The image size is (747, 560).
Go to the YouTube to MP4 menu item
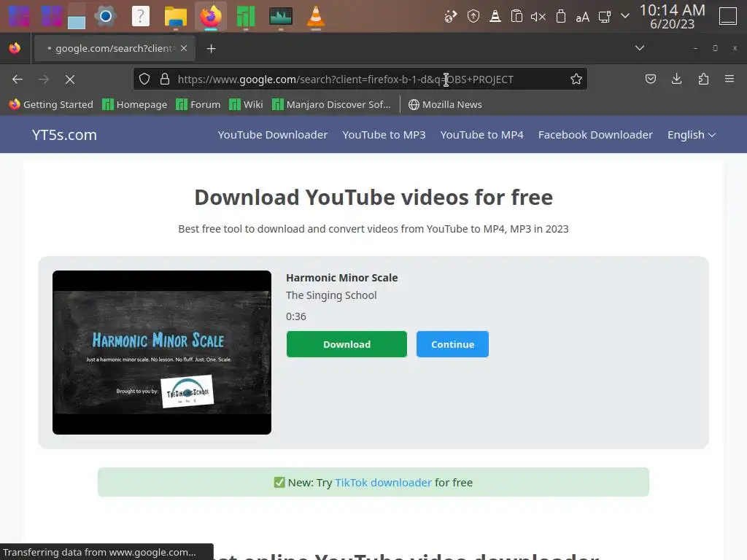(481, 135)
